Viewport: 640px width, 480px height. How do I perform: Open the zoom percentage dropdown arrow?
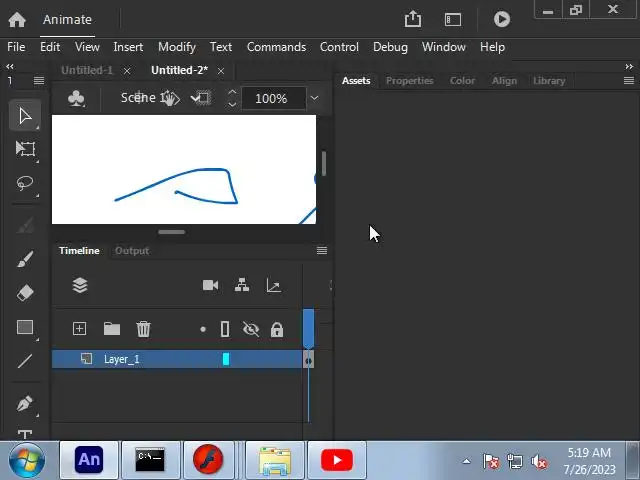point(314,98)
